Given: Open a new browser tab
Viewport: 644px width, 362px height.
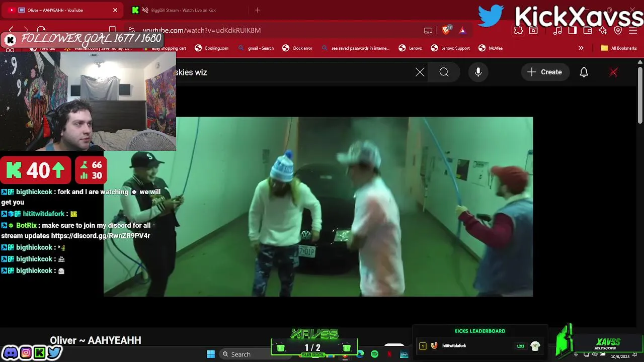Looking at the screenshot, I should point(258,10).
